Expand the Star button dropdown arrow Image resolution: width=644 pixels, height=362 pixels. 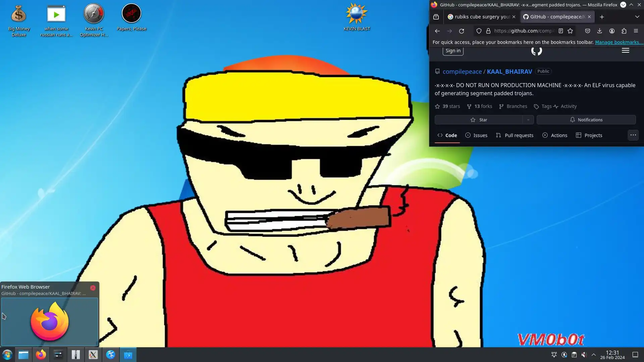[x=528, y=120]
